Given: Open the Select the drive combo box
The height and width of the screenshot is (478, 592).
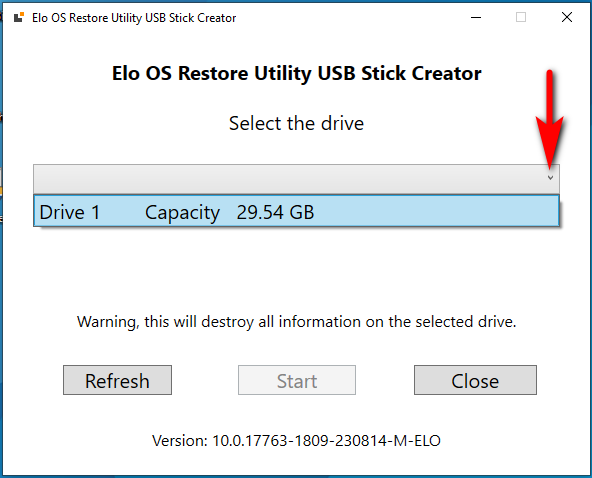Looking at the screenshot, I should point(296,179).
